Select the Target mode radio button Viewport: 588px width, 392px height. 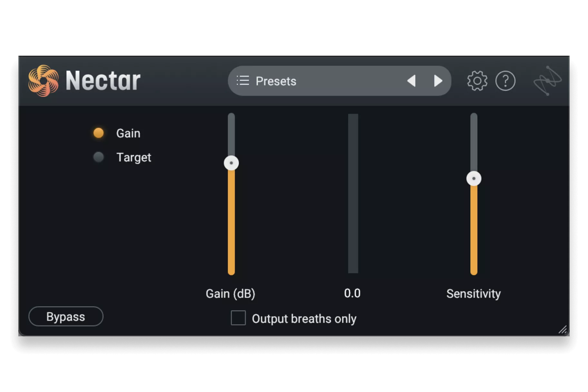(x=99, y=157)
